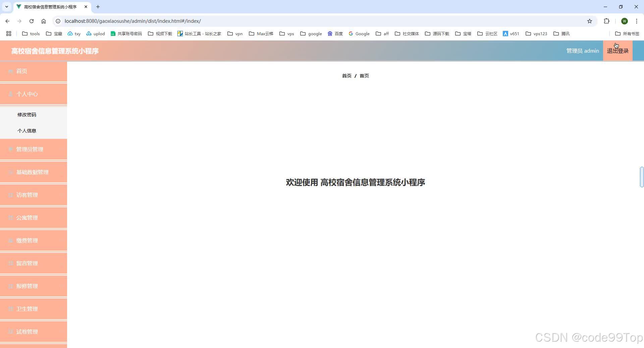
Task: Reload the page with refresh icon
Action: click(x=32, y=21)
